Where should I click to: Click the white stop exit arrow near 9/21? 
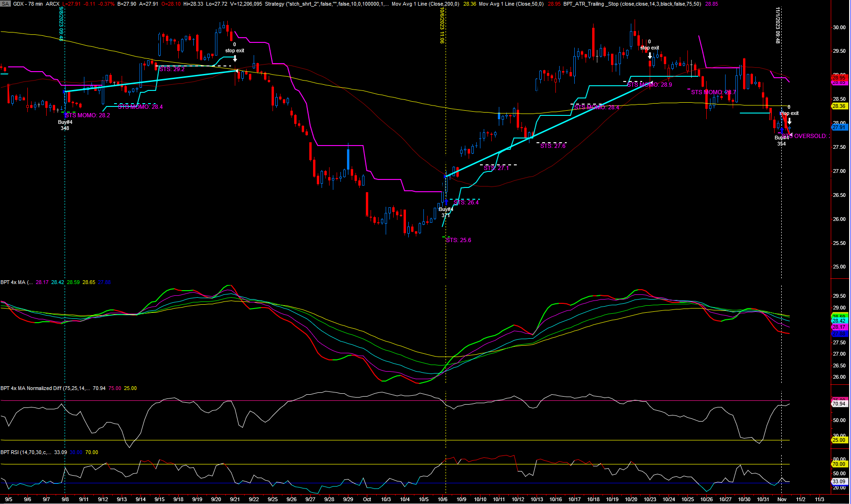click(x=235, y=58)
